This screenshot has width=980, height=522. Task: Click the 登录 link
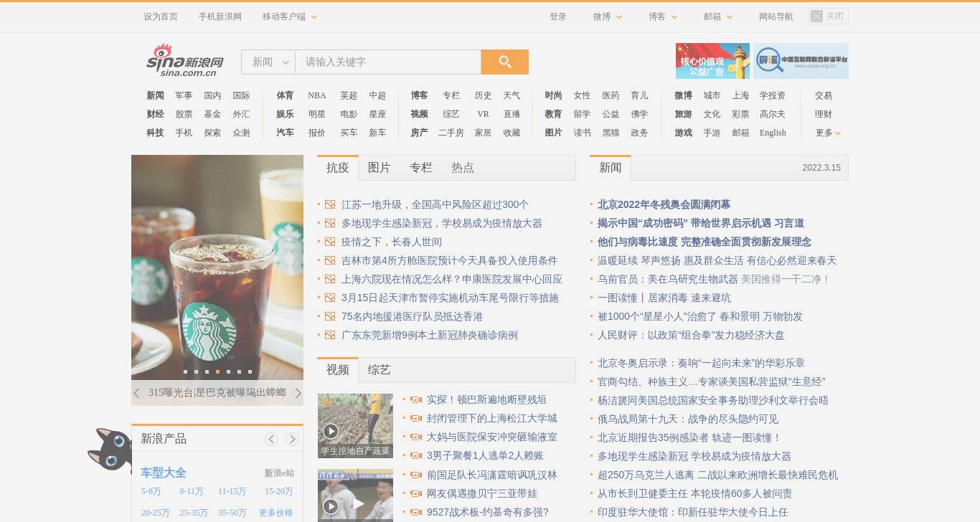point(558,16)
